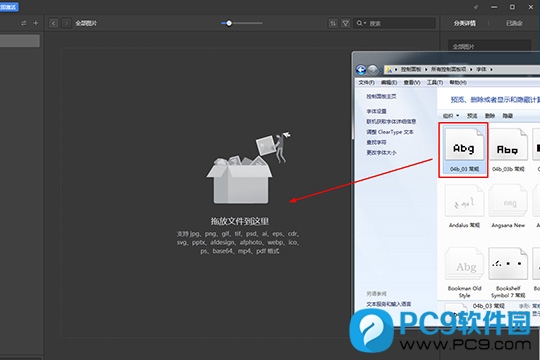Click the swap arrows icon in left panel
This screenshot has width=540, height=360.
coord(23,23)
